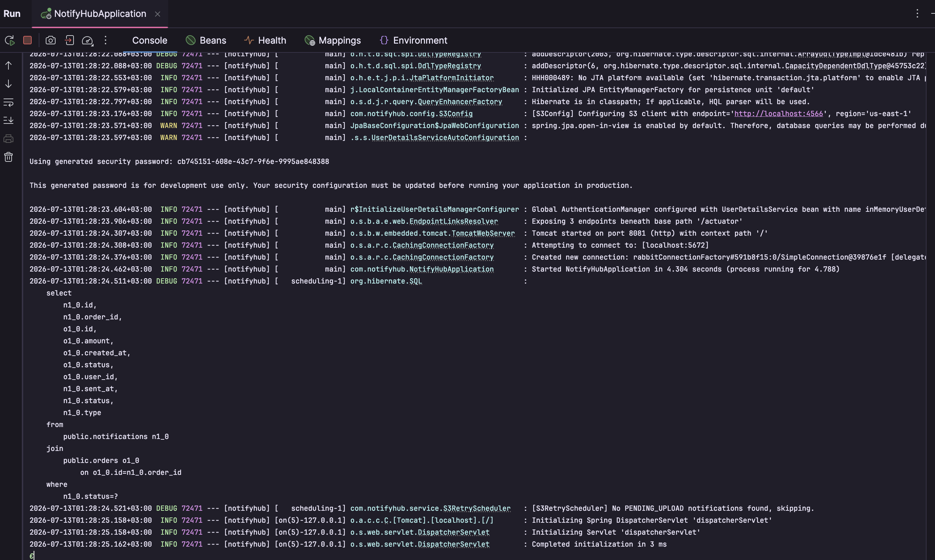Screen dimensions: 935x560
Task: Open the Beans tab
Action: point(206,40)
